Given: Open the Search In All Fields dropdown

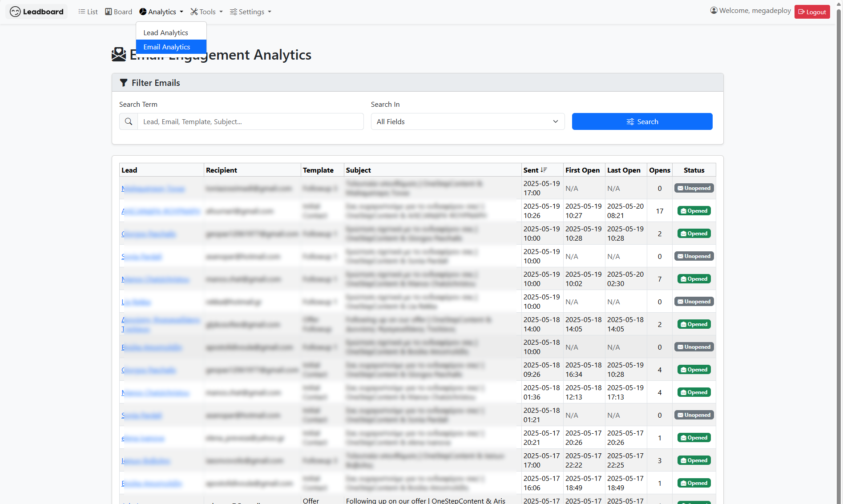Looking at the screenshot, I should click(x=468, y=121).
